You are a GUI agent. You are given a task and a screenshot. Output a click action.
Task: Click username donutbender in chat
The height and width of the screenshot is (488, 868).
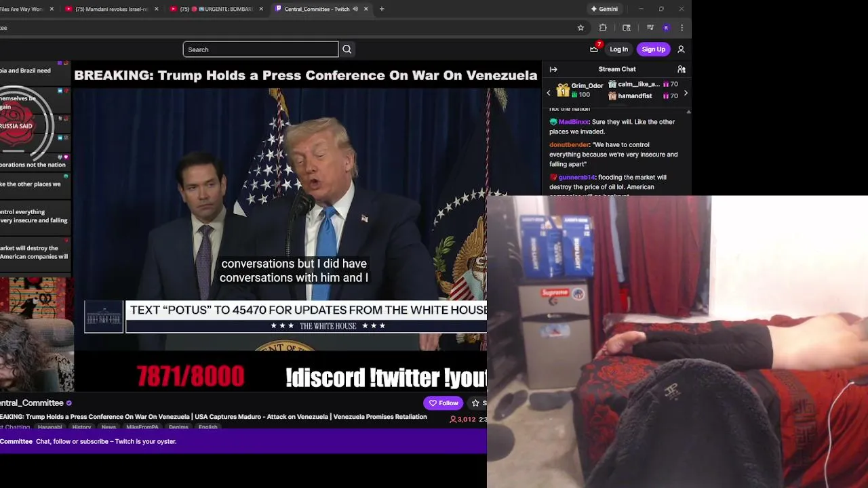click(569, 145)
